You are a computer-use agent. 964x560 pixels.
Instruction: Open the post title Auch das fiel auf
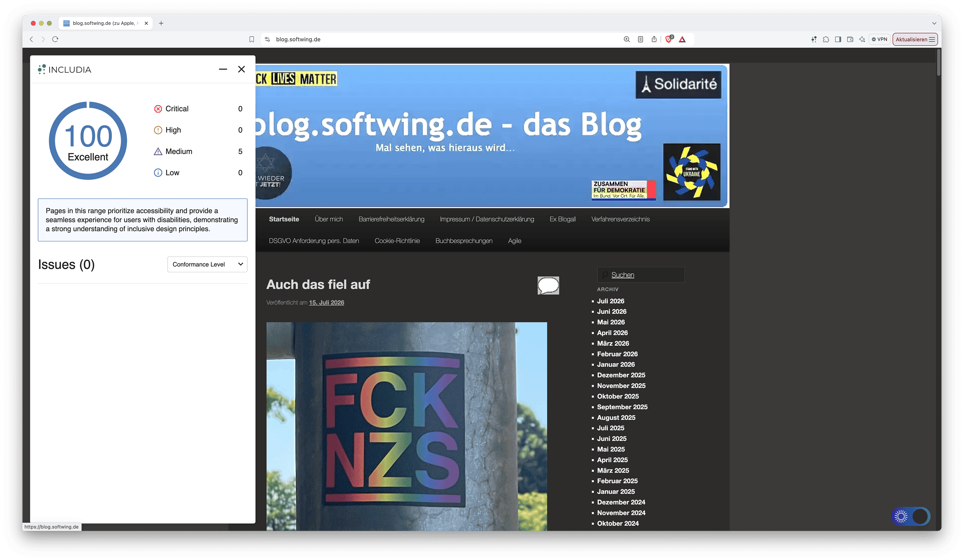[318, 285]
